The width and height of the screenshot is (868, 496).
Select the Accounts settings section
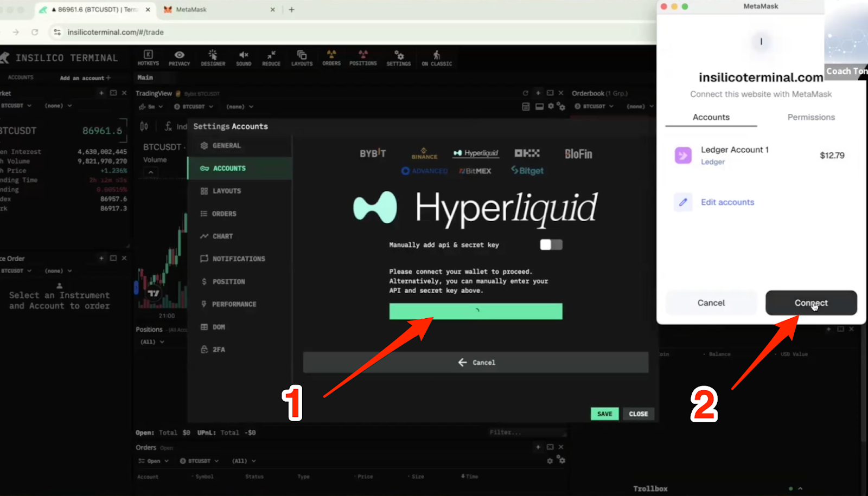[240, 168]
